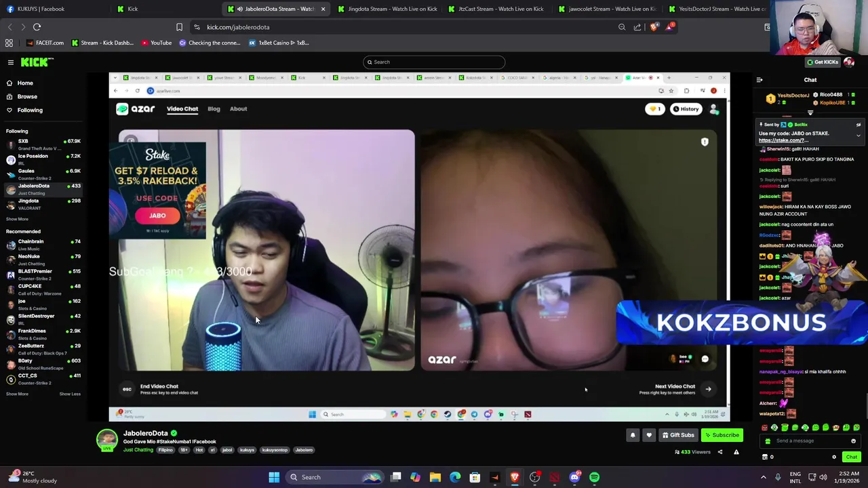Screen dimensions: 868x488
Task: Click the taskbar Search box
Action: click(x=334, y=477)
